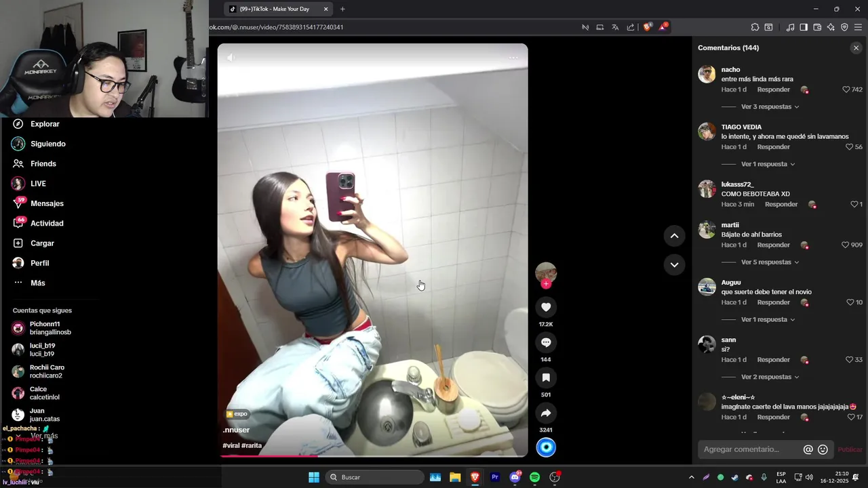Open Spotify from the taskbar
The height and width of the screenshot is (488, 868).
(x=534, y=477)
